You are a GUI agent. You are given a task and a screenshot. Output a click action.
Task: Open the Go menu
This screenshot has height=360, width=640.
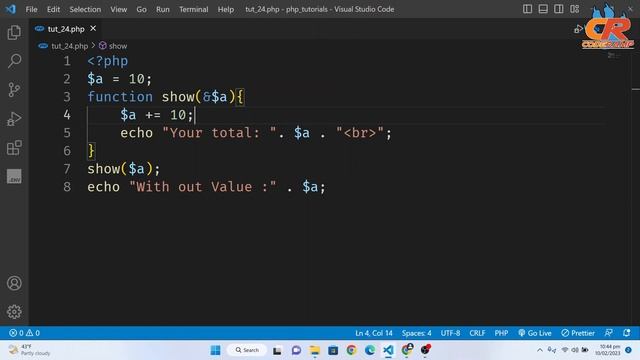coord(141,9)
